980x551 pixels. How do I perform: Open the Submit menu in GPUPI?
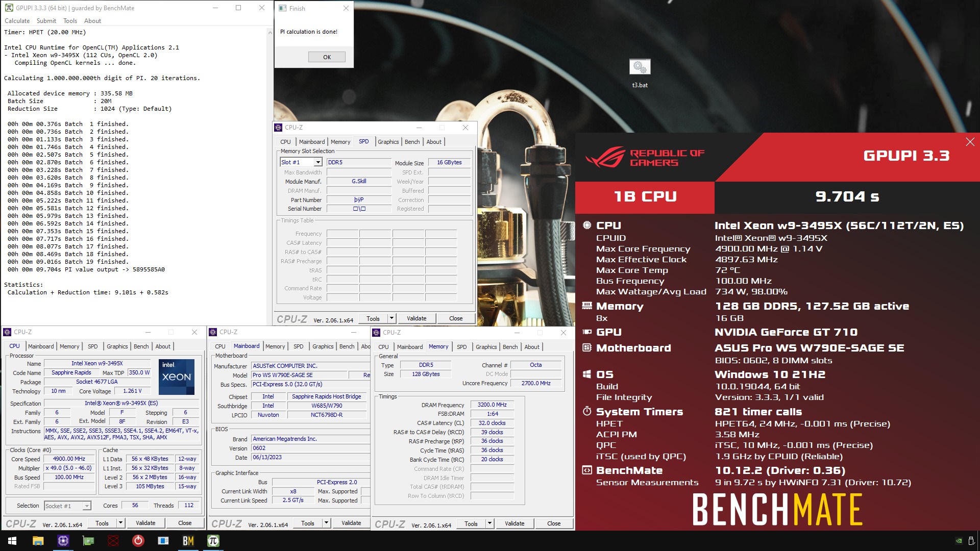46,21
